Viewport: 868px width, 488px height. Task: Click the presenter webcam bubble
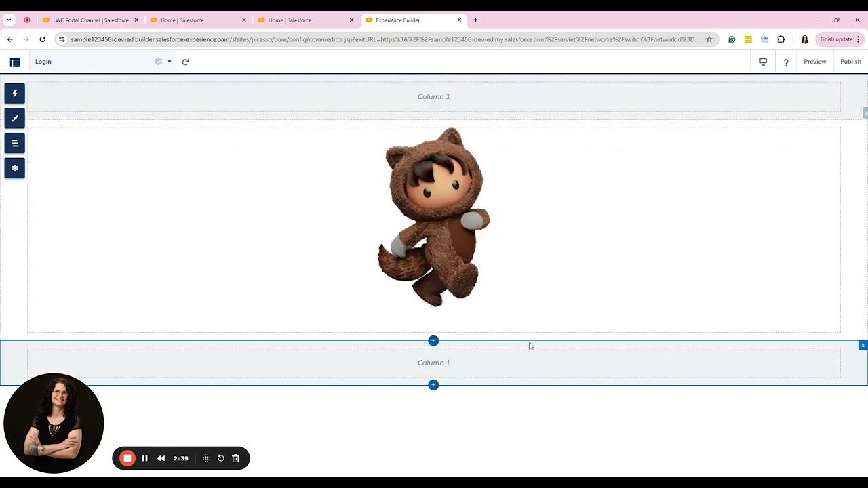tap(54, 424)
